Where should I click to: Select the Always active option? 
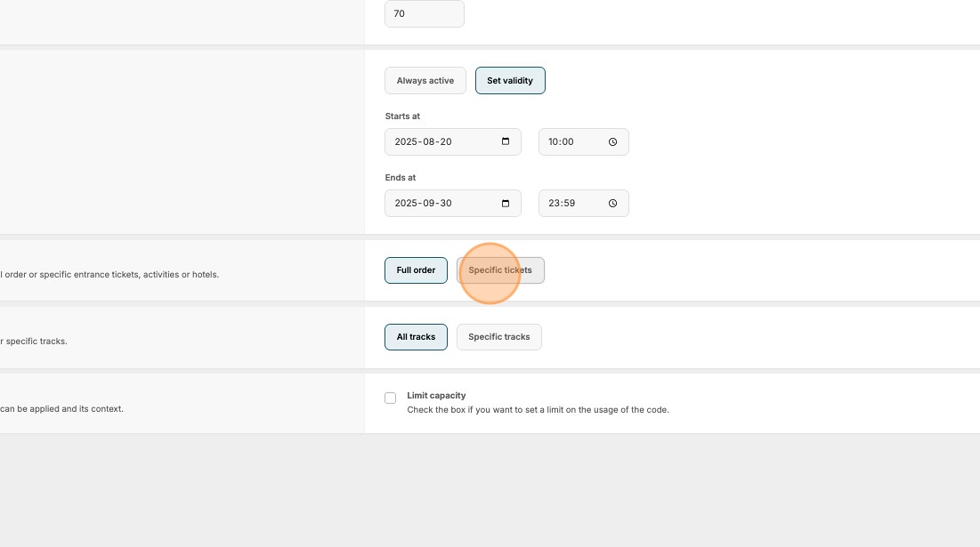pos(425,81)
